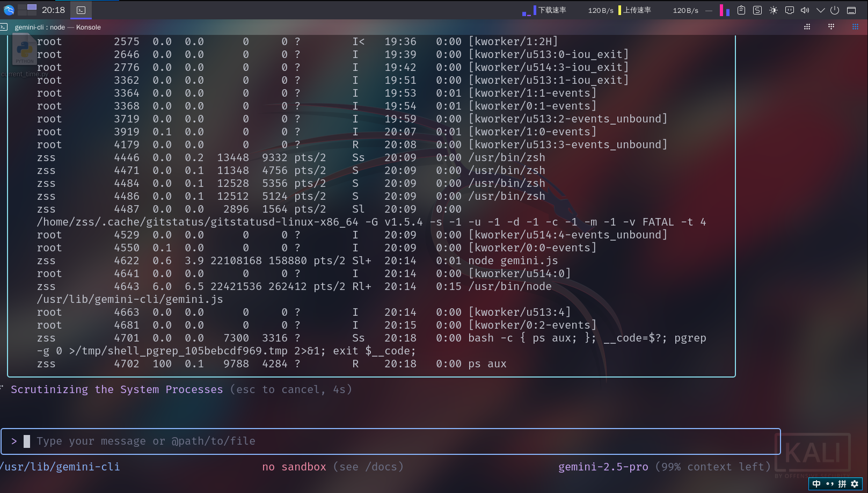Select the gemini-cli : node taskbar entry
The image size is (868, 493).
pos(81,10)
